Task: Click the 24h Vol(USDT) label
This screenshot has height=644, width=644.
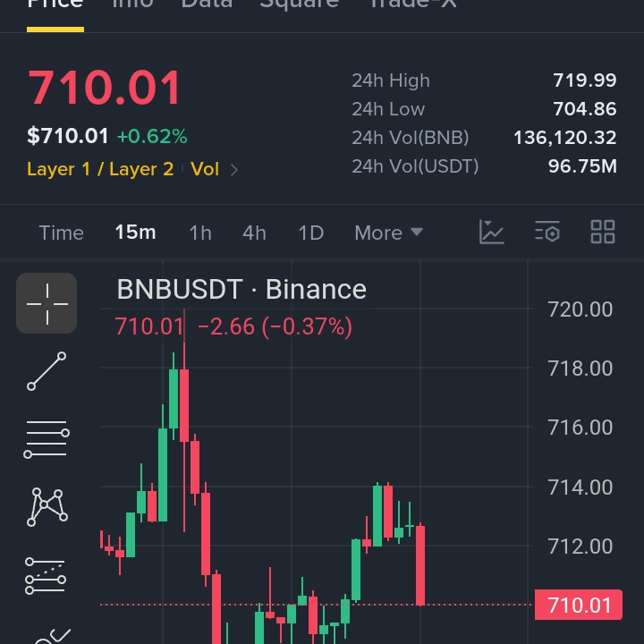Action: coord(415,166)
